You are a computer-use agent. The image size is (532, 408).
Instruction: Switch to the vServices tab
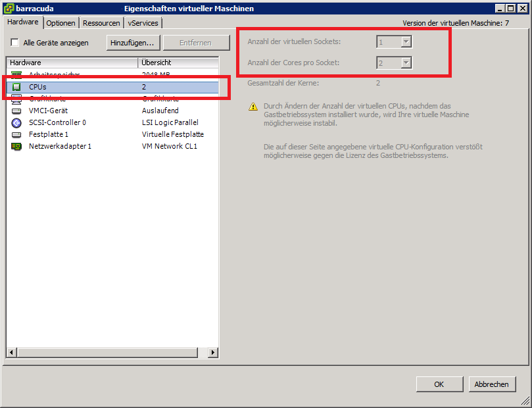pyautogui.click(x=143, y=23)
